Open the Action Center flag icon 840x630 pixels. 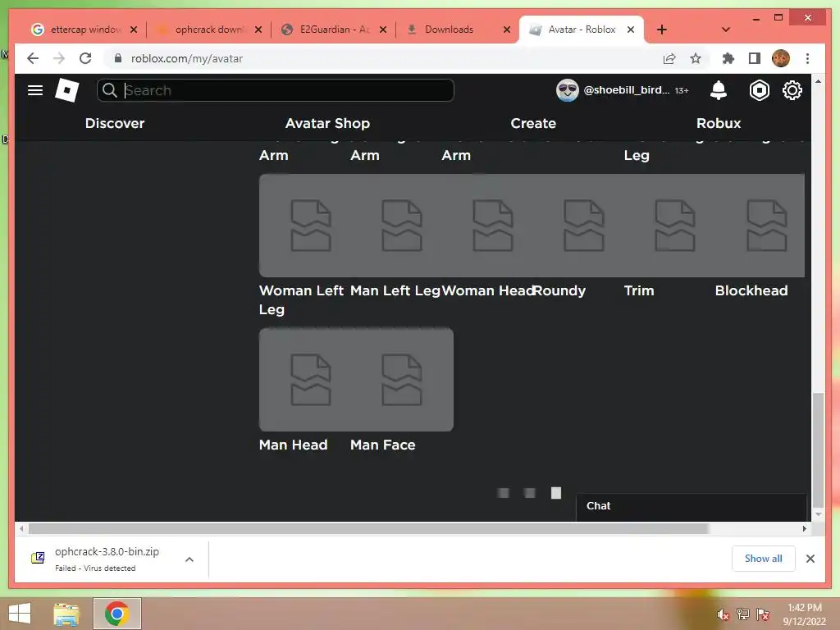762,614
